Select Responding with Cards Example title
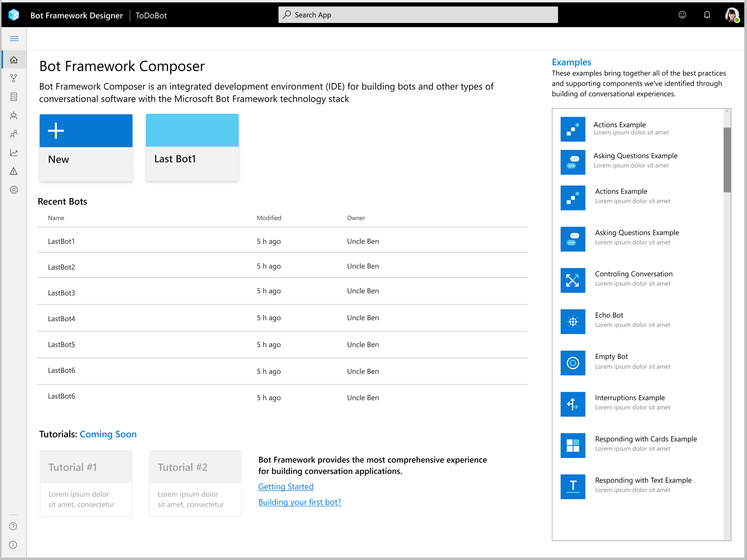 [646, 439]
